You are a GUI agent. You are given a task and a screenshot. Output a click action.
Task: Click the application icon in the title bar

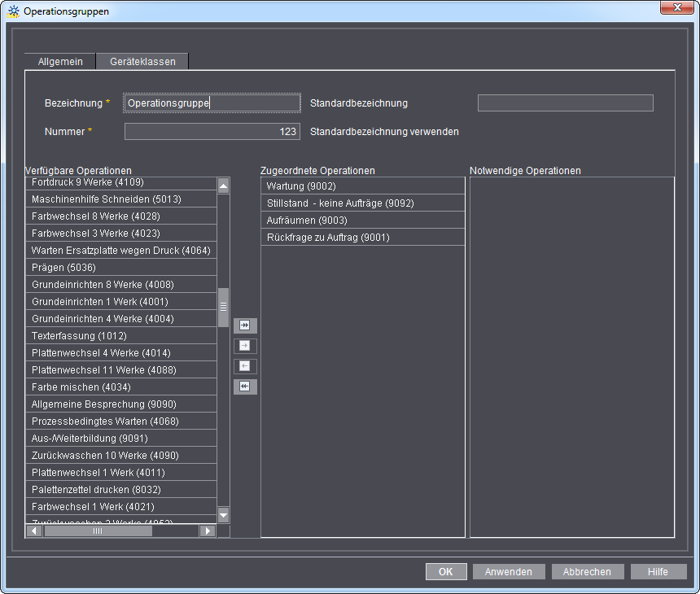pos(12,11)
